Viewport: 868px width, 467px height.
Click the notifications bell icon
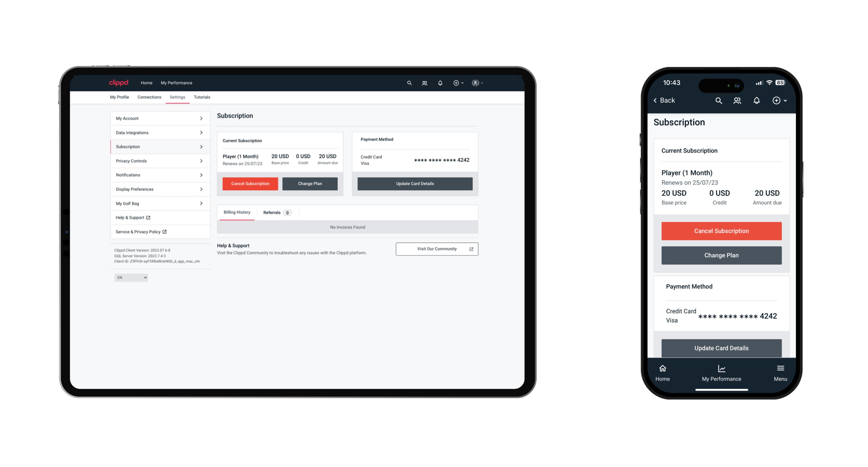pyautogui.click(x=440, y=83)
